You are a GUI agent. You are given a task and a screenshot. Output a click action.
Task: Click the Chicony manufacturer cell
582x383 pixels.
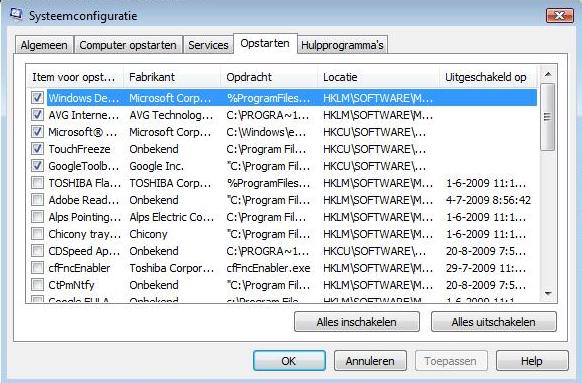(148, 234)
